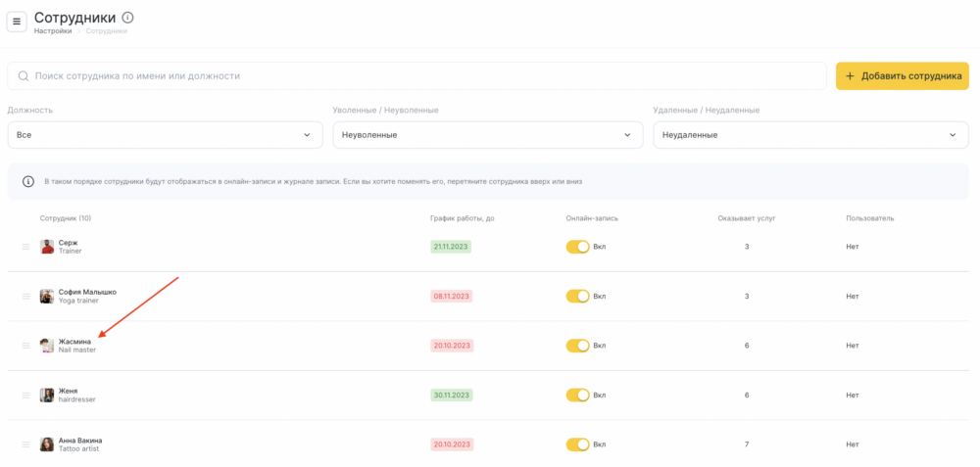The image size is (980, 467).
Task: Click Анна Вакина's avatar picture
Action: pos(47,444)
